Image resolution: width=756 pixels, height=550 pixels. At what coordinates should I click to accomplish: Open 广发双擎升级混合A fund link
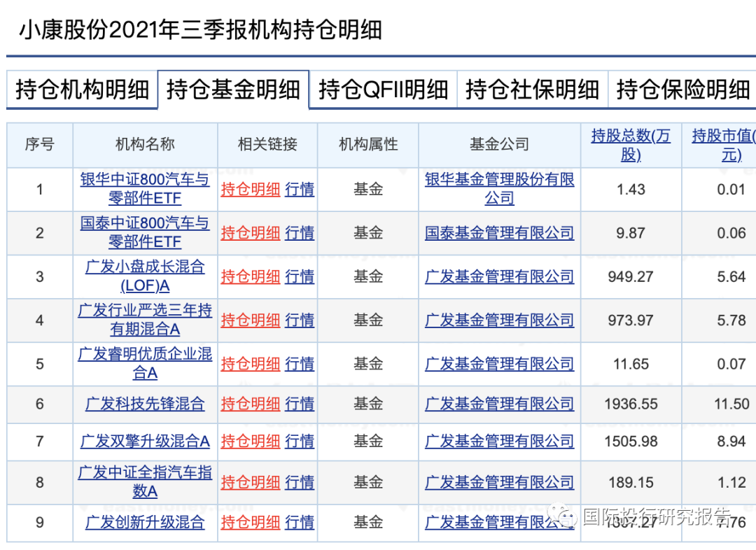click(x=145, y=442)
